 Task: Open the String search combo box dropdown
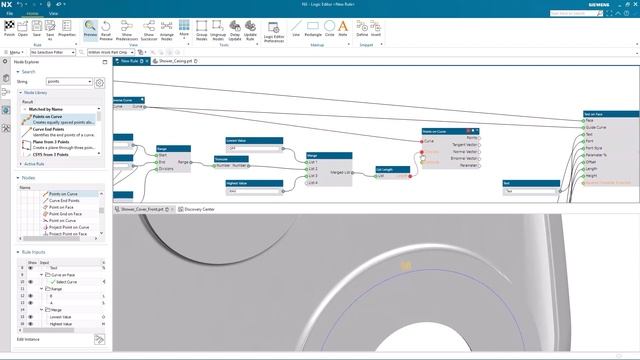click(89, 82)
